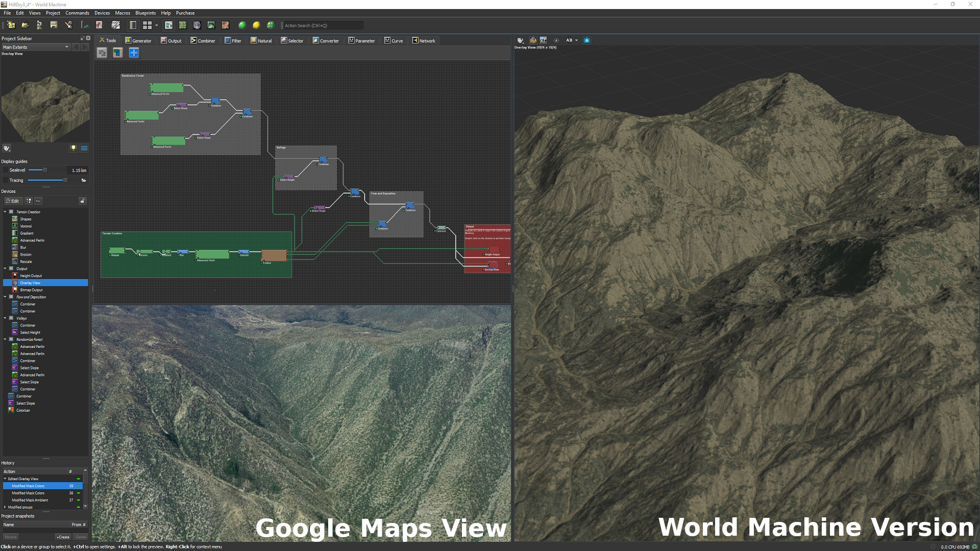Select Modified Mask Ambient history row
This screenshot has width=980, height=551.
[x=43, y=500]
